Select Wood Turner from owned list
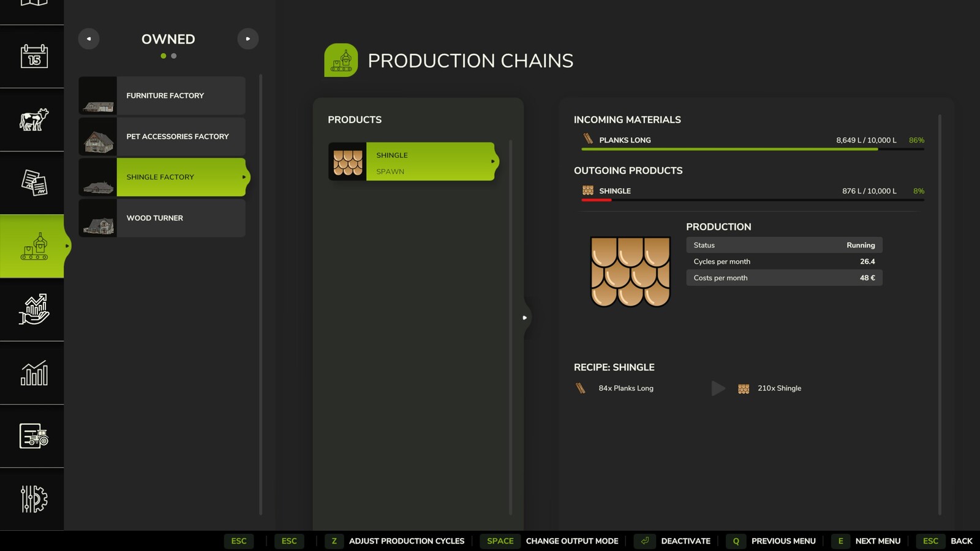Viewport: 980px width, 551px height. pyautogui.click(x=162, y=218)
